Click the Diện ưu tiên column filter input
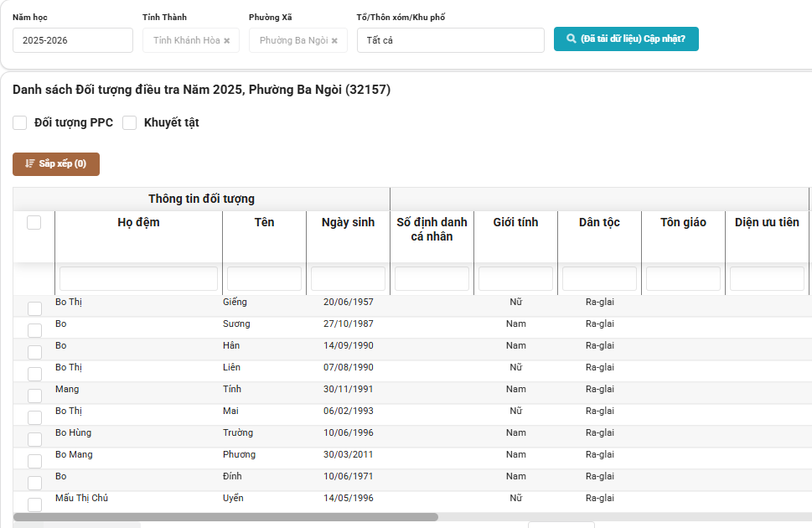The height and width of the screenshot is (528, 812). pos(767,279)
